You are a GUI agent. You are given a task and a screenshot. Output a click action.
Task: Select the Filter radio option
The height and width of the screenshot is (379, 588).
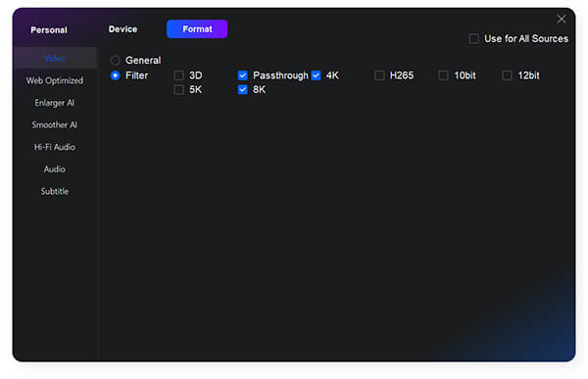click(115, 75)
